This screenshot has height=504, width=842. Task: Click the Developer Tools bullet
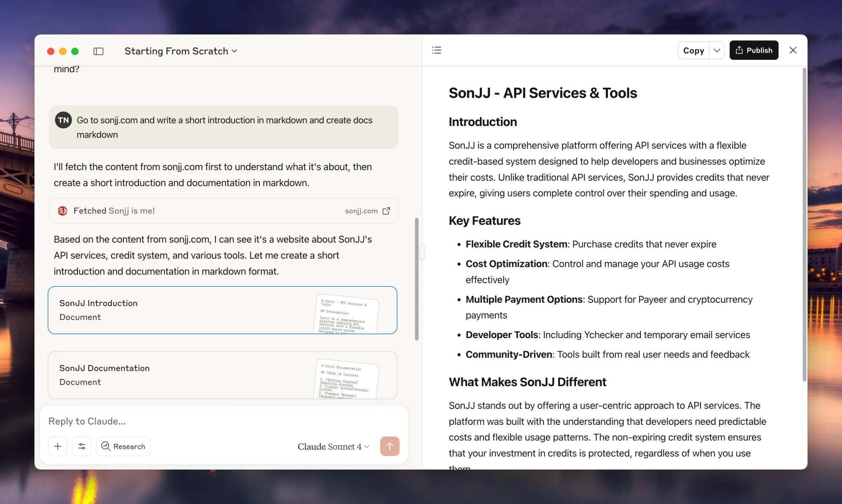tap(608, 335)
